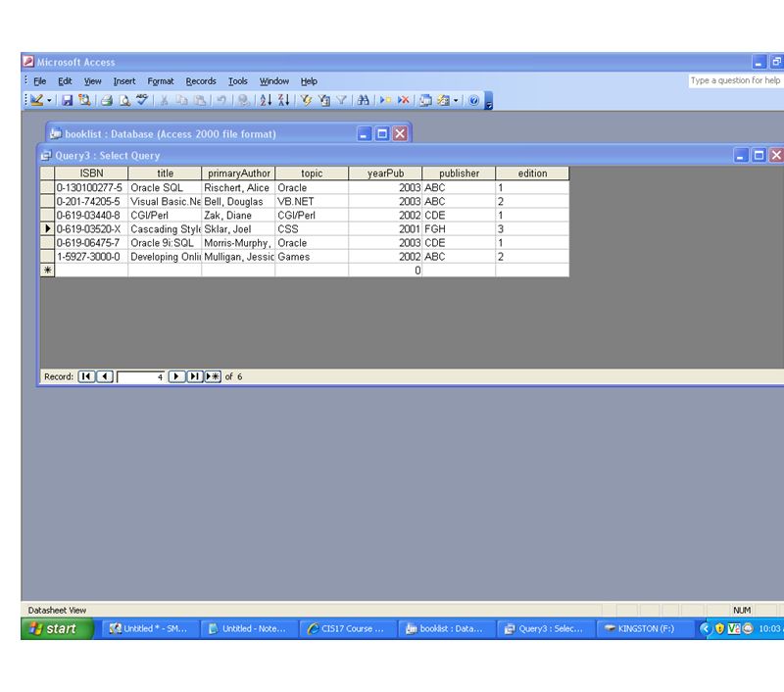Expand the New Object dropdown arrow

[456, 101]
